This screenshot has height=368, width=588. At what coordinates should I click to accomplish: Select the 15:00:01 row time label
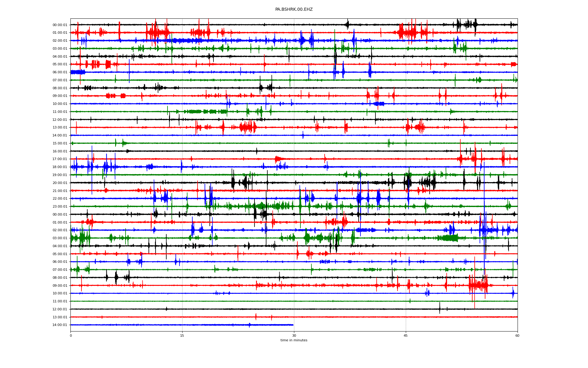pos(60,143)
